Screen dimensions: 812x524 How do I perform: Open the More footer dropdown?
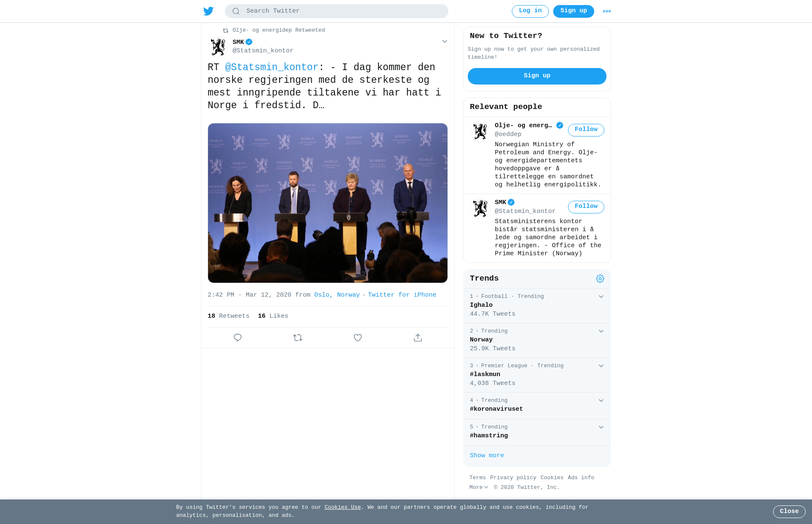(x=479, y=488)
